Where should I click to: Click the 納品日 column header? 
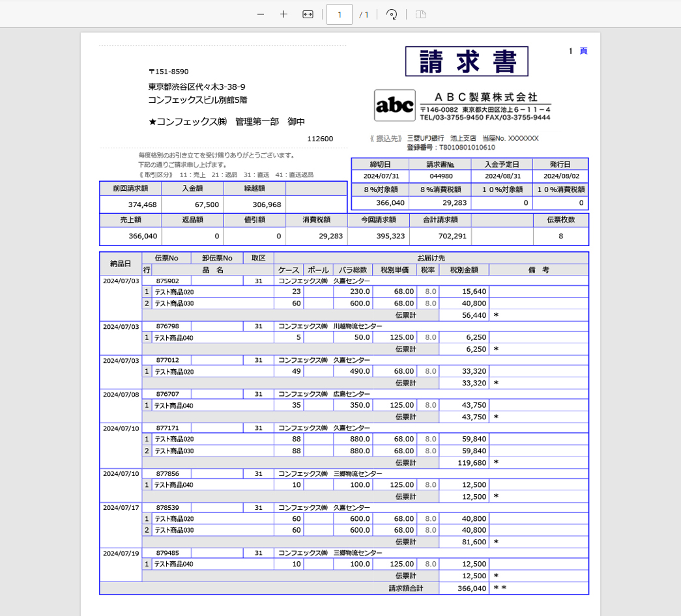[x=121, y=264]
